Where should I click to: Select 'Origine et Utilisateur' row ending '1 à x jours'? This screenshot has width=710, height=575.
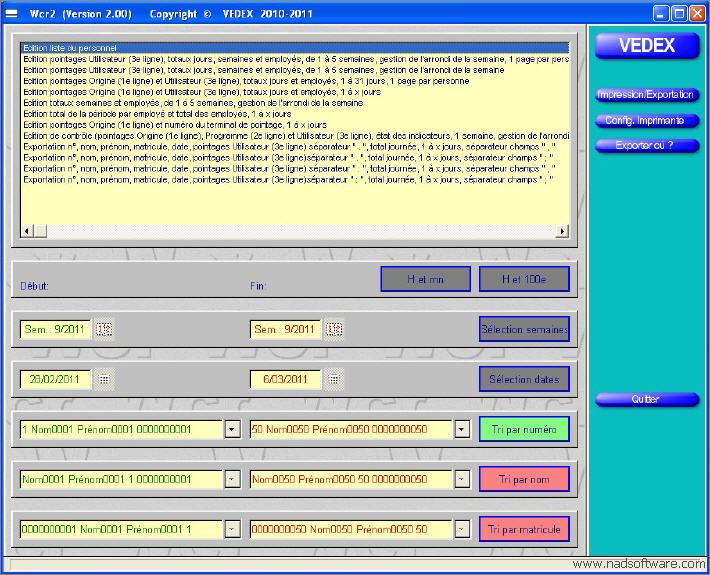tap(295, 92)
